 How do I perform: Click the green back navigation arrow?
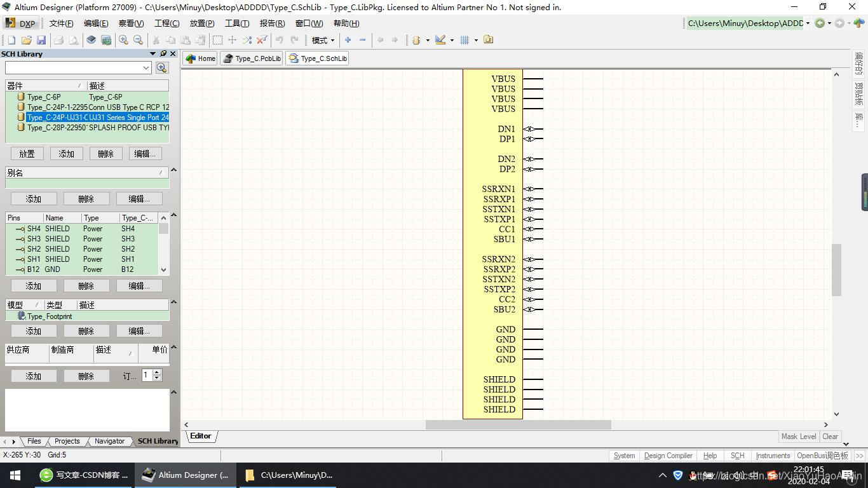point(820,24)
